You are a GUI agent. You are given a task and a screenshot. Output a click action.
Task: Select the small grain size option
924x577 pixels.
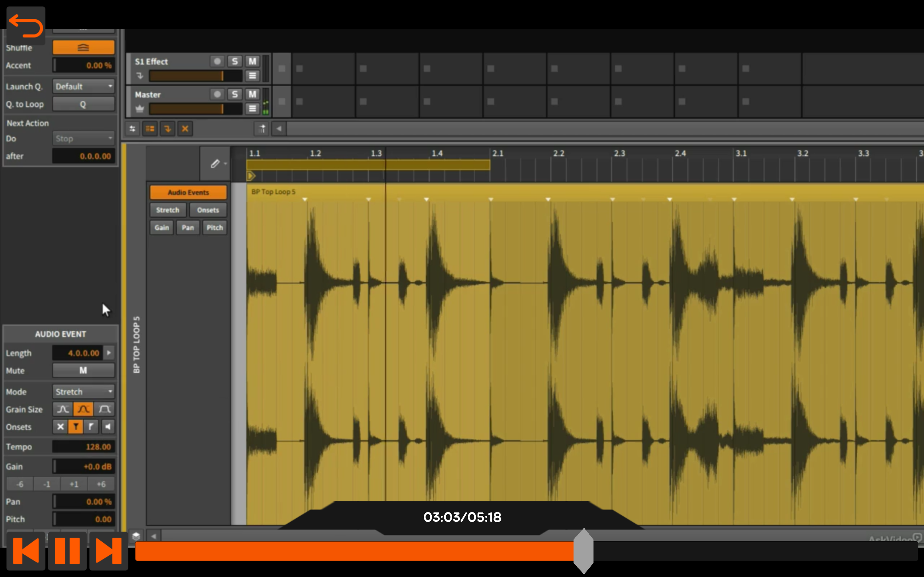click(x=62, y=409)
